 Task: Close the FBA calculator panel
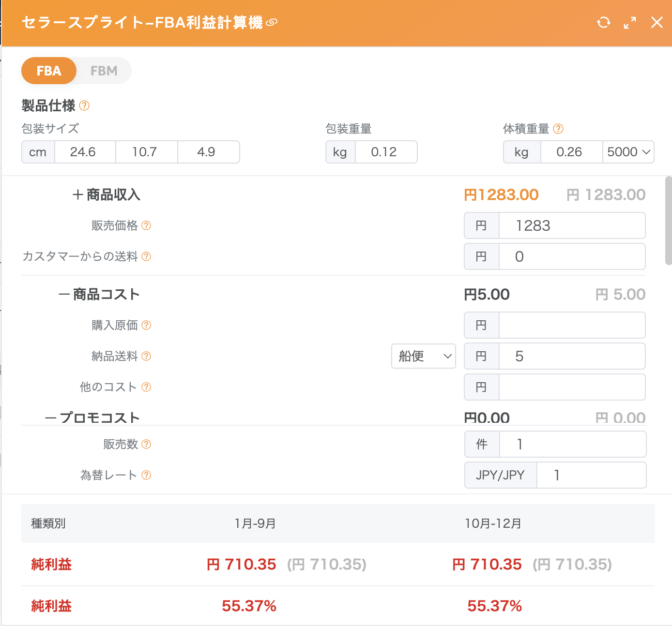(x=657, y=22)
